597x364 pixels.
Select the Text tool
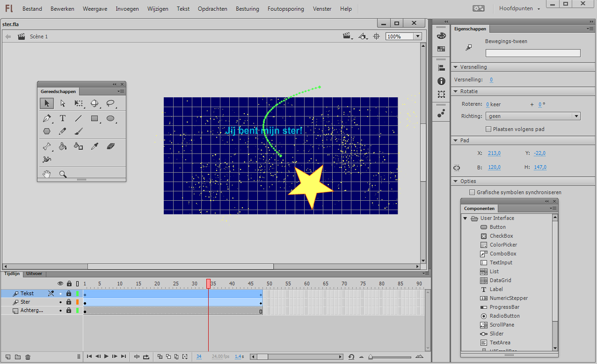63,119
